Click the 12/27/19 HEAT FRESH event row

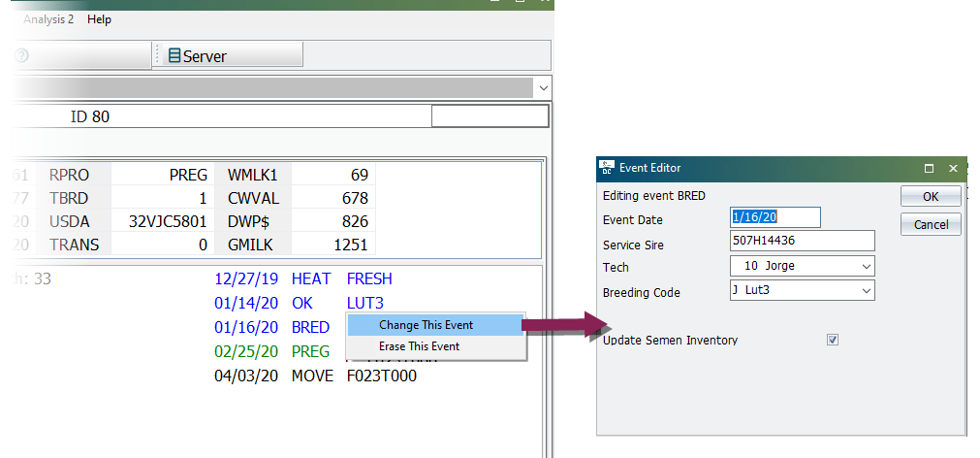303,279
